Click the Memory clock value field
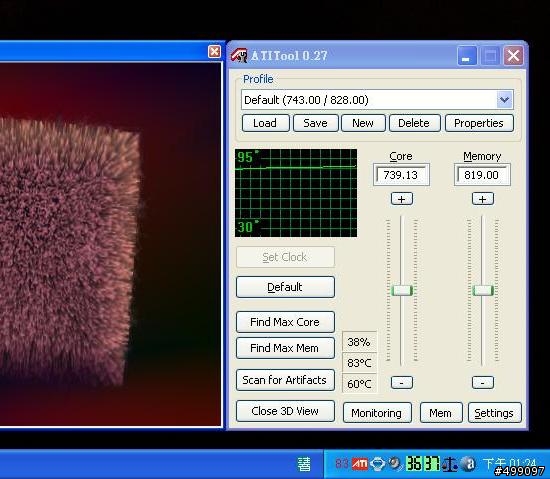The image size is (550, 479). (482, 175)
